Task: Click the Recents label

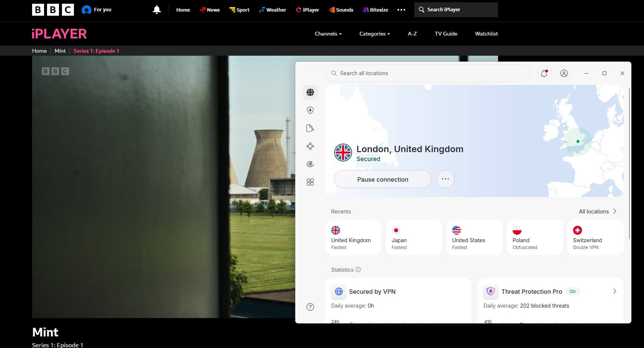Action: pos(341,212)
